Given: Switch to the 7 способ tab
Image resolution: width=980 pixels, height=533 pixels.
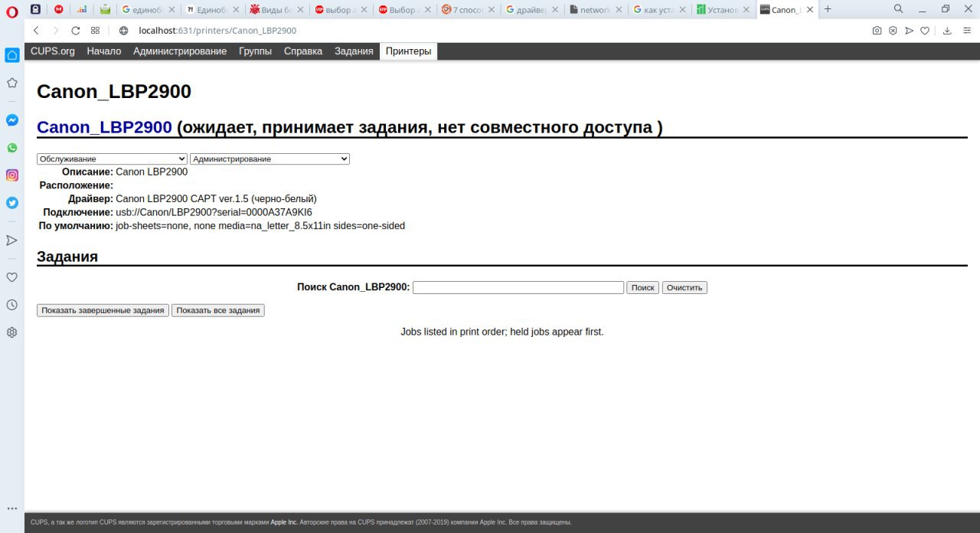Looking at the screenshot, I should pyautogui.click(x=468, y=9).
